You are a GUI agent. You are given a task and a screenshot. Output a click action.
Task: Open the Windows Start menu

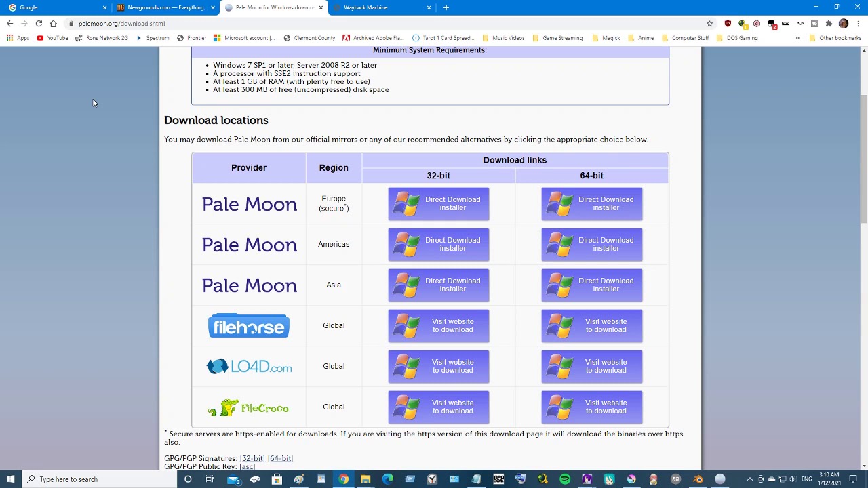tap(10, 479)
